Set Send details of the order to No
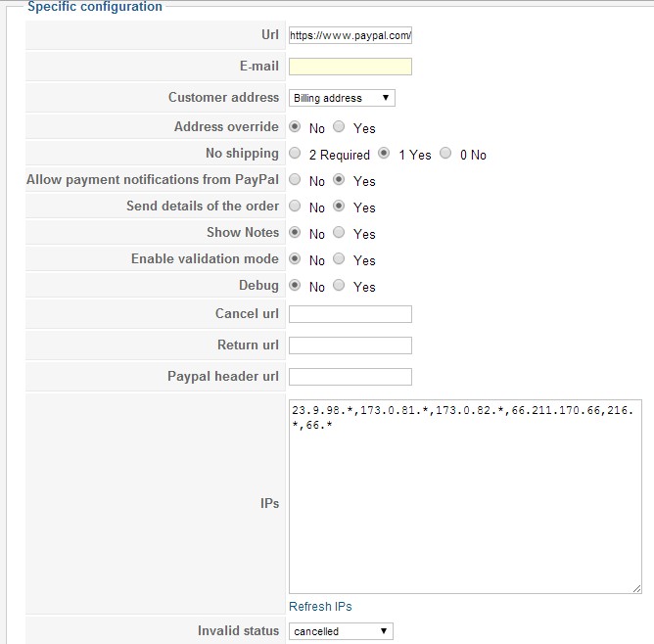Viewport: 654px width, 644px height. tap(295, 207)
